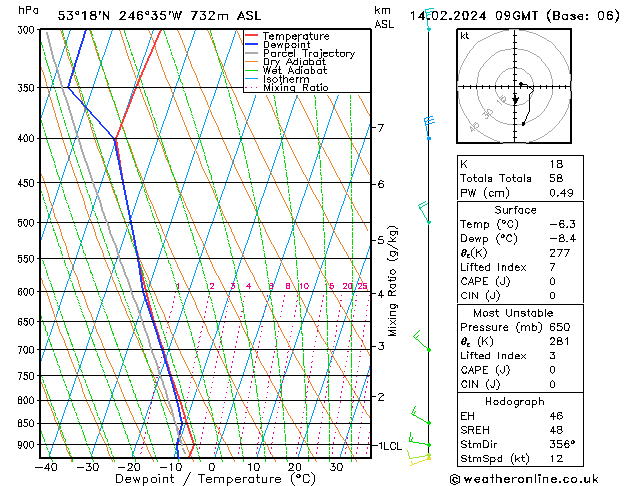Click the wind barb at 500 hPa
This screenshot has width=629, height=486.
[424, 213]
